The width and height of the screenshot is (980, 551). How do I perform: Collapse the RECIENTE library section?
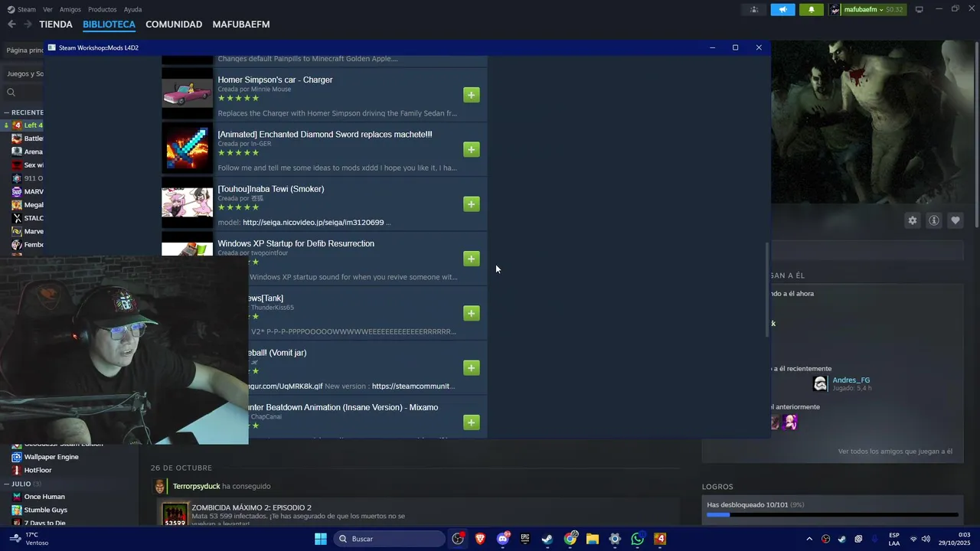tap(7, 112)
